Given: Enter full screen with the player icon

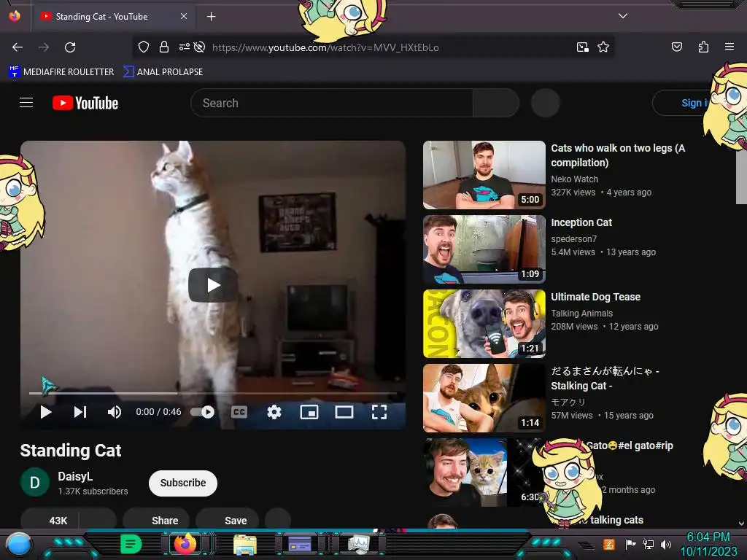Looking at the screenshot, I should pos(379,412).
